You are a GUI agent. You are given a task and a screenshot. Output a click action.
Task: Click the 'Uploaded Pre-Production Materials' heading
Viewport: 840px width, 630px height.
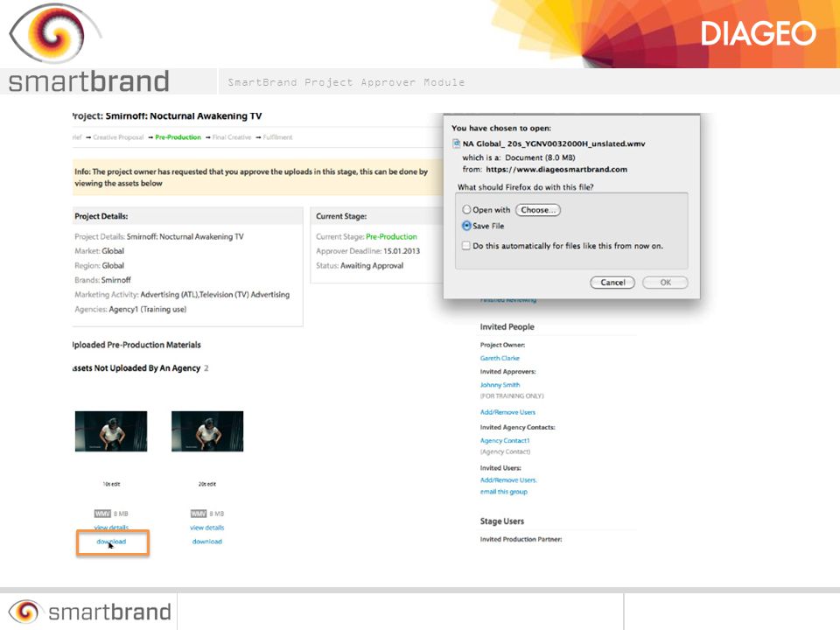tap(136, 345)
